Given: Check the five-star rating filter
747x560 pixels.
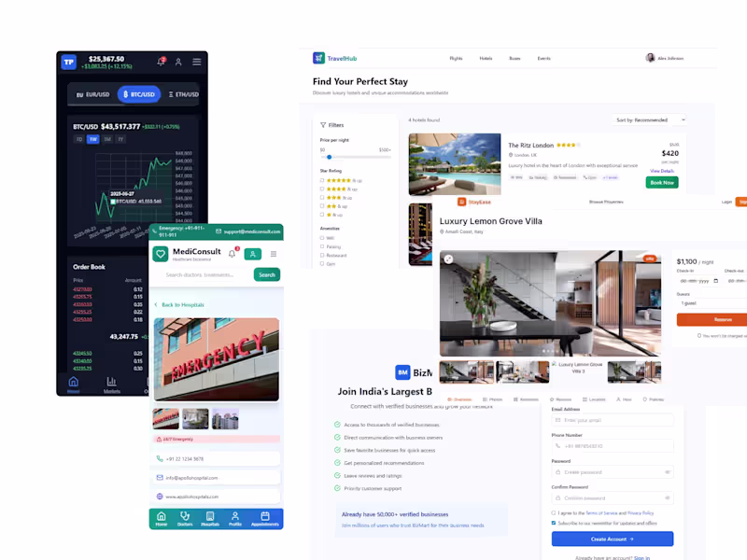Looking at the screenshot, I should pyautogui.click(x=322, y=180).
